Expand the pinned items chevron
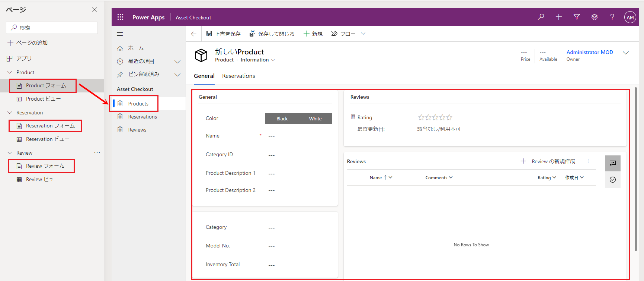Image resolution: width=644 pixels, height=281 pixels. (177, 75)
